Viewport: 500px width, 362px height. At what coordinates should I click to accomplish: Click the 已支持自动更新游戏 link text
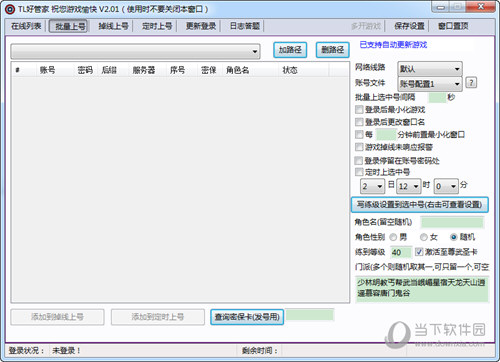[x=393, y=45]
